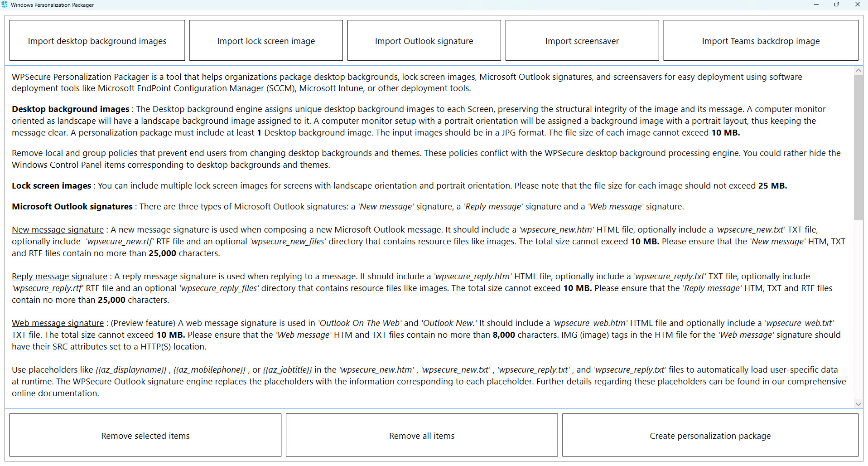868x466 pixels.
Task: Click 'wpsecure_reply_files' directory name text
Action: pos(219,288)
